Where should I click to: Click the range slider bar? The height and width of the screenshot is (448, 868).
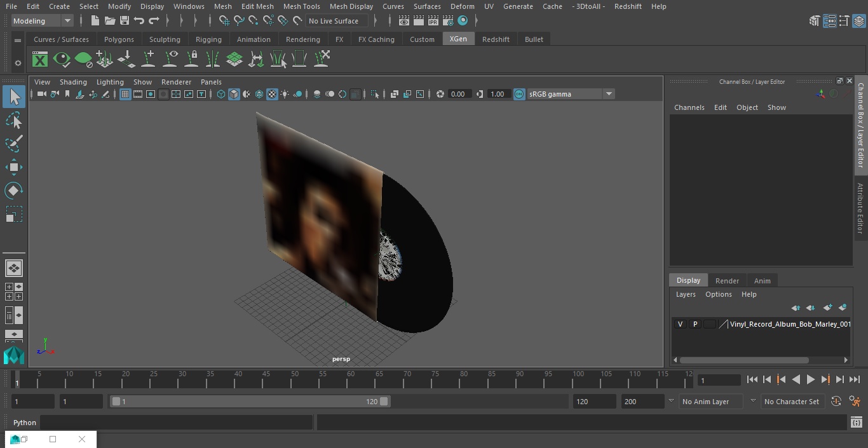[x=250, y=402]
